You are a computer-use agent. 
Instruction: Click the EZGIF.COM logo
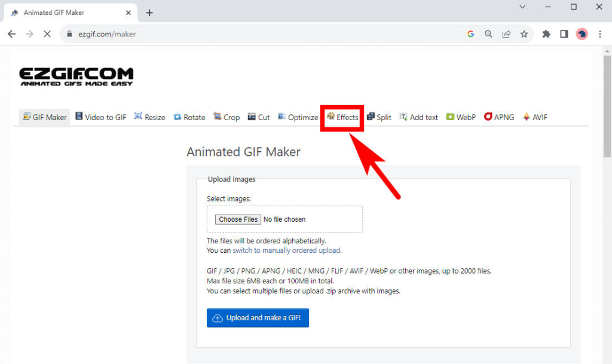76,77
